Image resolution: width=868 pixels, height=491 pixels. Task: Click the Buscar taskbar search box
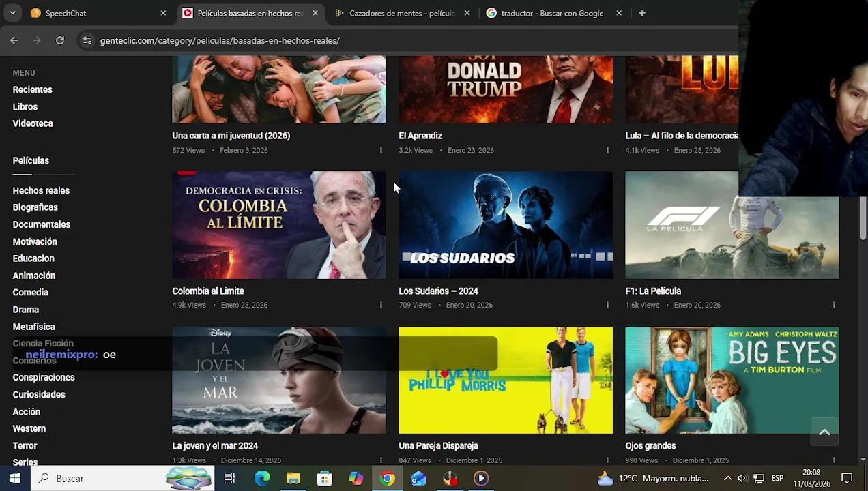click(x=123, y=478)
